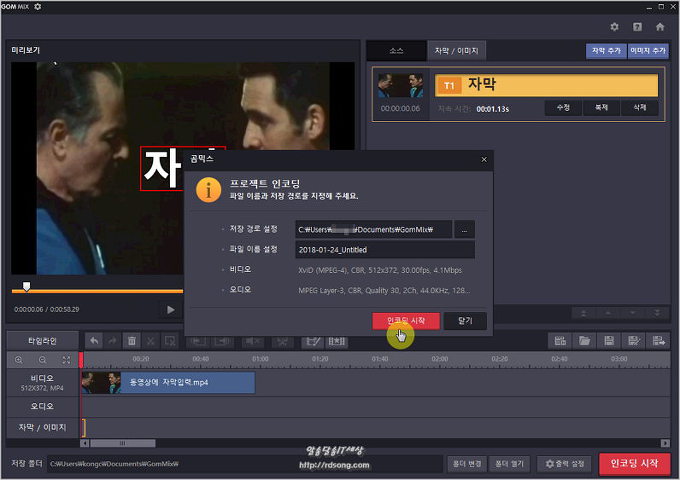
Task: Click the undo arrow in the timeline toolbar
Action: pyautogui.click(x=94, y=341)
